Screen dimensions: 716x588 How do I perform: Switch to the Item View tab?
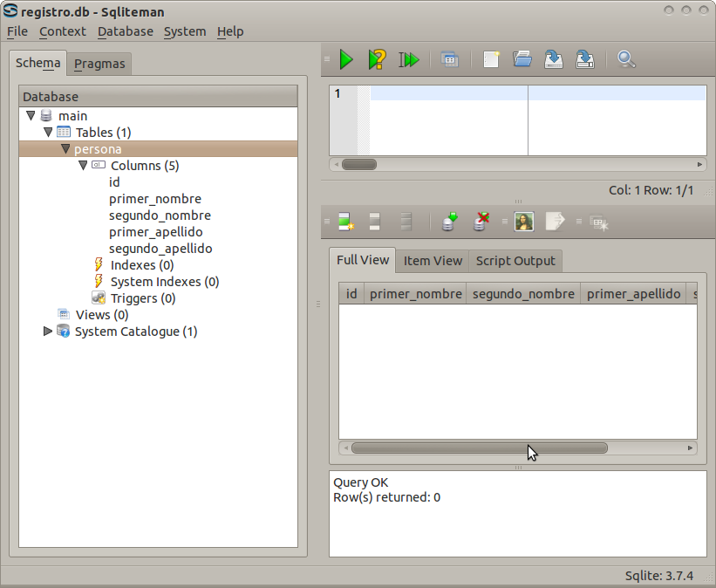[x=433, y=260]
